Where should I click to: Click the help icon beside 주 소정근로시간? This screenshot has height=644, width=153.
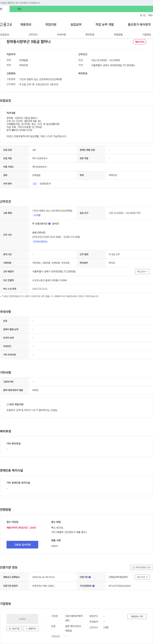point(49,224)
